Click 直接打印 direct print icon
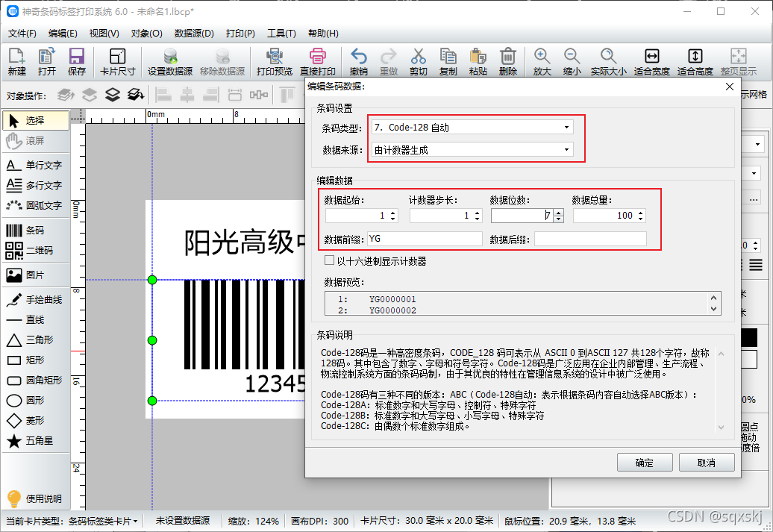The height and width of the screenshot is (532, 773). click(x=318, y=62)
